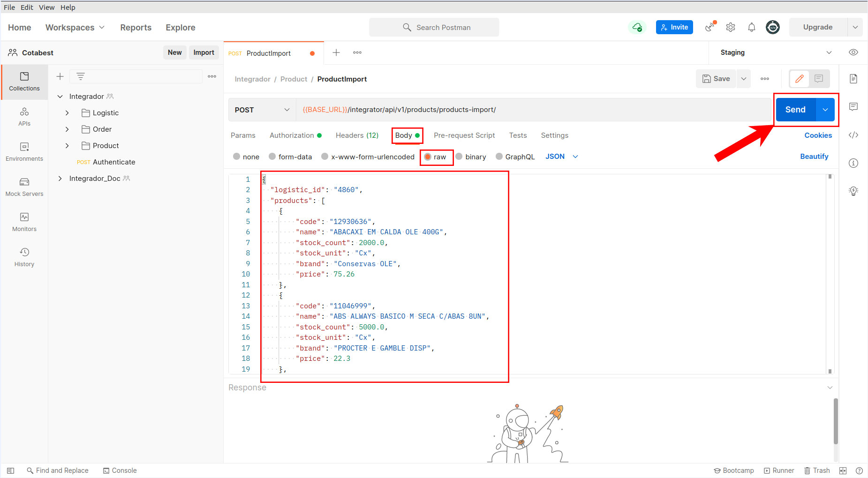The image size is (868, 478).
Task: Expand the Order folder
Action: click(x=67, y=129)
